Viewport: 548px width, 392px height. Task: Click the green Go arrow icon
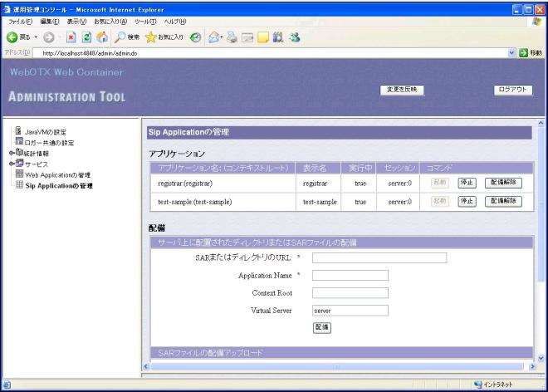523,53
